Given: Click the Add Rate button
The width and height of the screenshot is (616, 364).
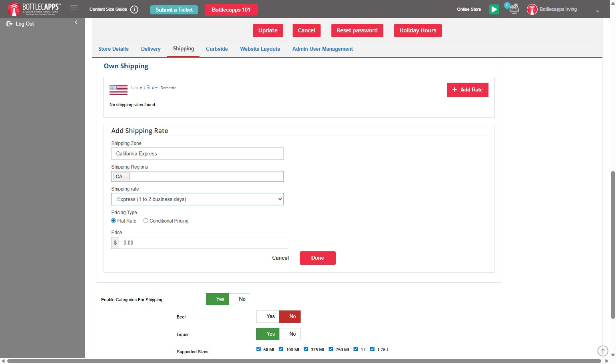Looking at the screenshot, I should coord(468,90).
